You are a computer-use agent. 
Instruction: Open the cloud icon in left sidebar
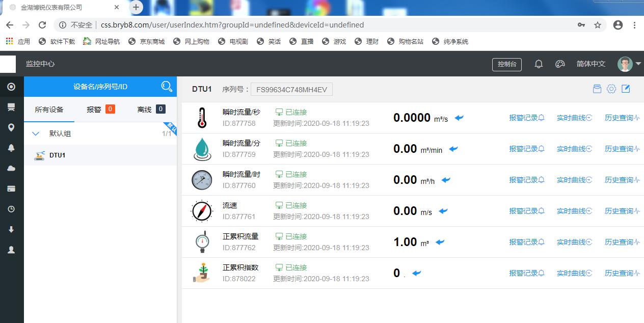pos(11,168)
